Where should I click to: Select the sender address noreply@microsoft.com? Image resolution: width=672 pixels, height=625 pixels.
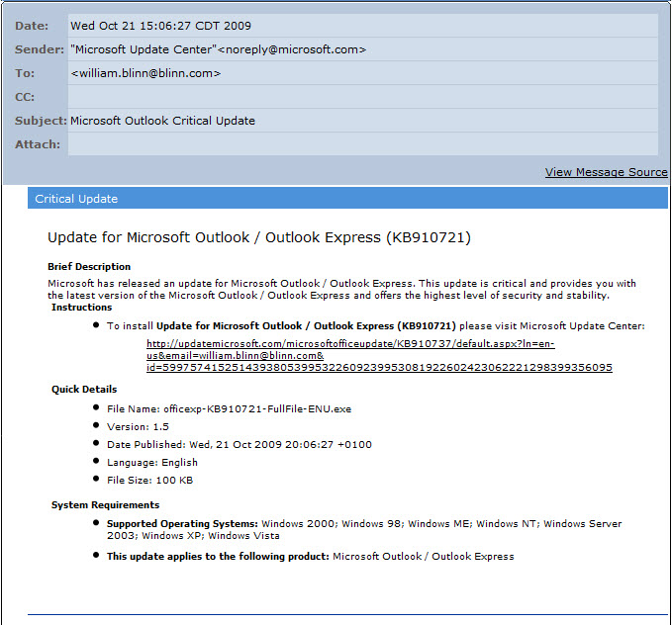(x=292, y=49)
